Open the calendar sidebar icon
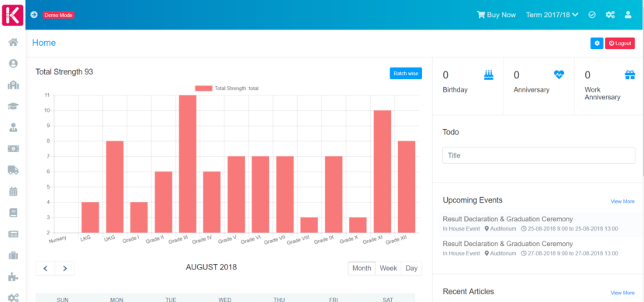The image size is (644, 302). [13, 191]
